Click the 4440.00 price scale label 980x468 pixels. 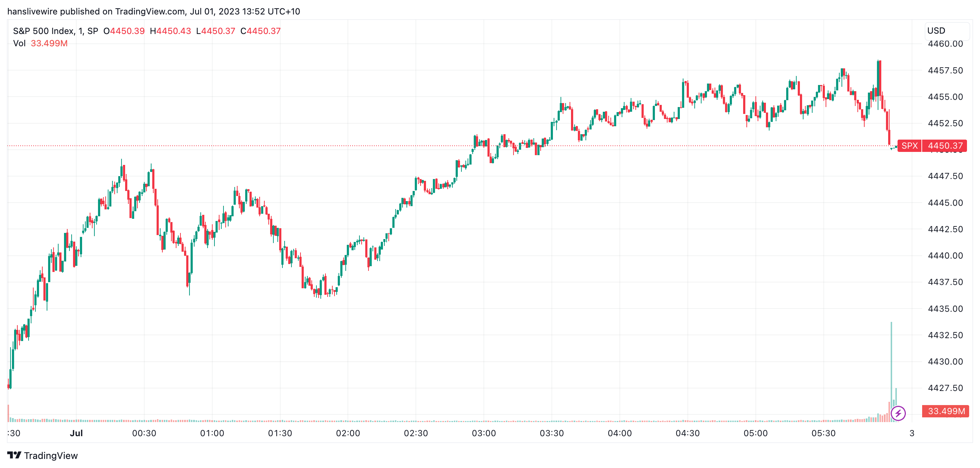coord(945,256)
